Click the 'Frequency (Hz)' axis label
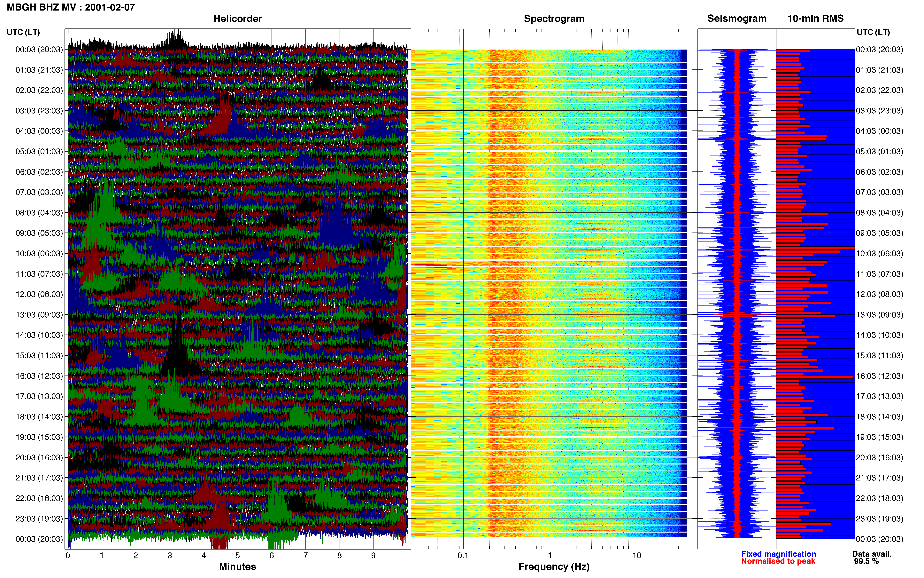 (554, 566)
